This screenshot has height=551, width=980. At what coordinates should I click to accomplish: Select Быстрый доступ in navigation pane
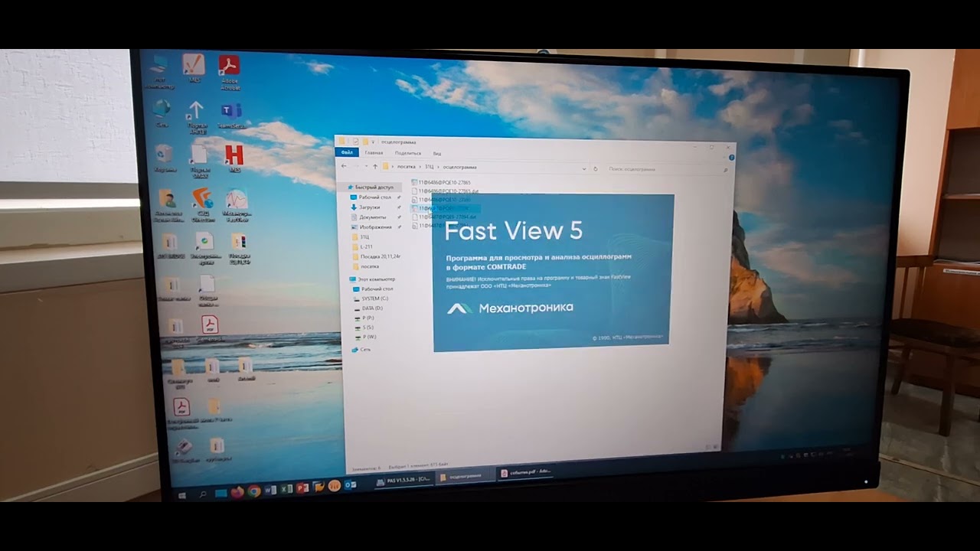click(x=369, y=187)
